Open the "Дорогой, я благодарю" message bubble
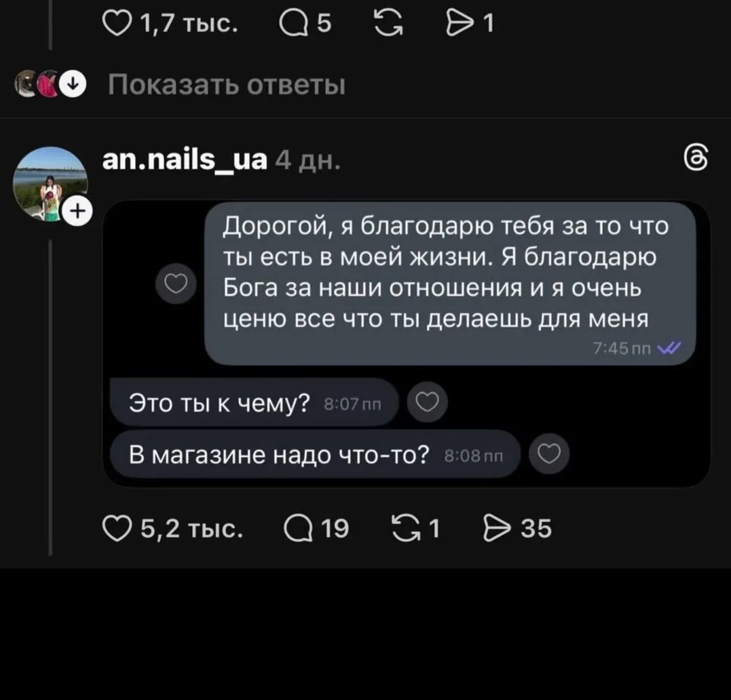Viewport: 731px width, 700px height. 448,283
